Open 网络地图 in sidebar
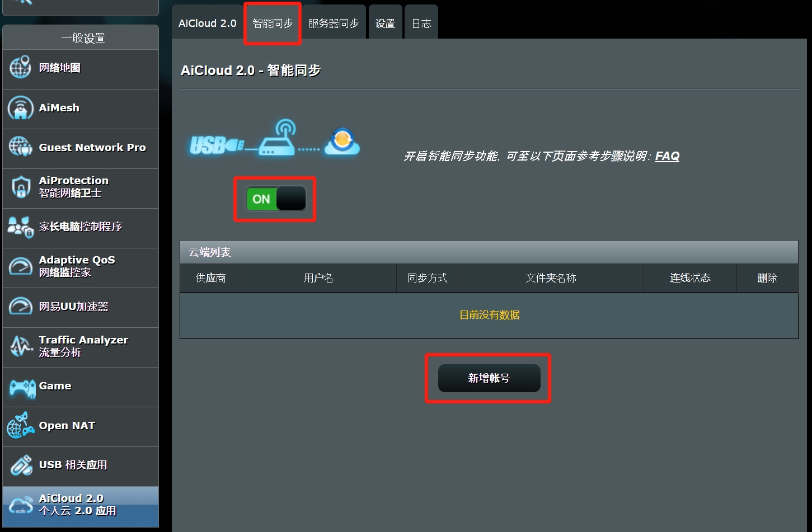The width and height of the screenshot is (812, 532). [x=81, y=69]
